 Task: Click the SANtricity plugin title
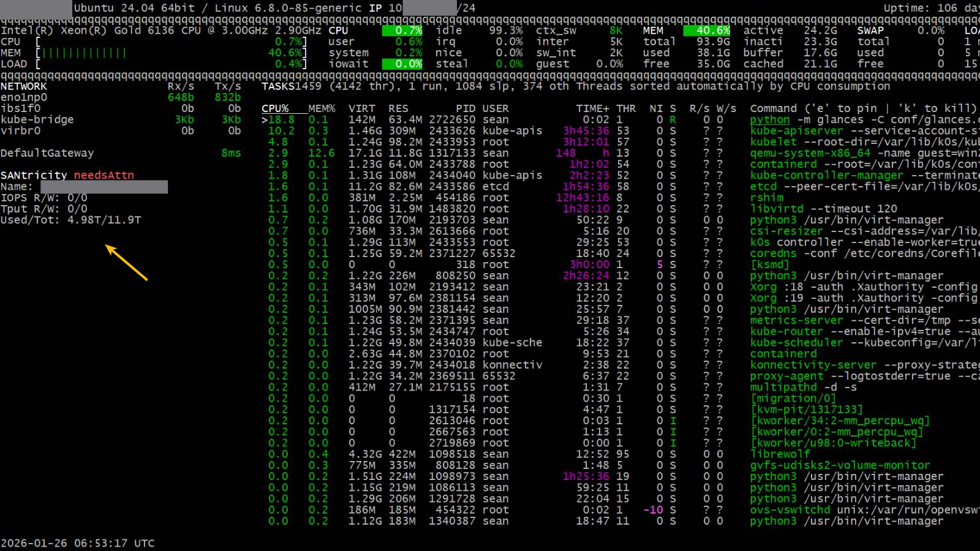(x=34, y=175)
